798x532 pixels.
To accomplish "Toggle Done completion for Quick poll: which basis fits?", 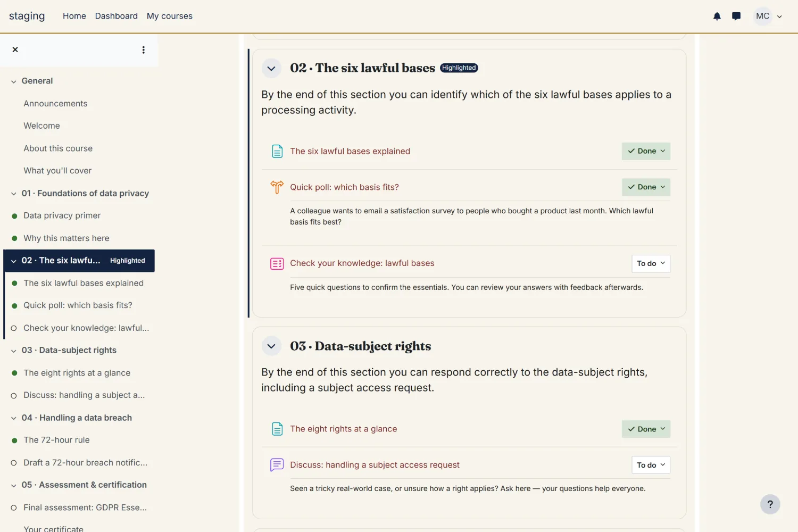I will click(646, 187).
